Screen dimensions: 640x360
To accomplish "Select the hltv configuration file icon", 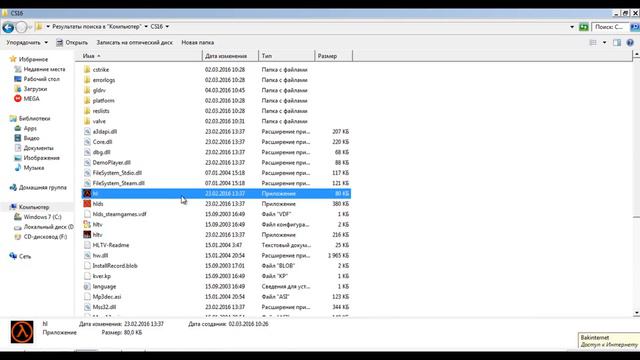I will pos(87,224).
